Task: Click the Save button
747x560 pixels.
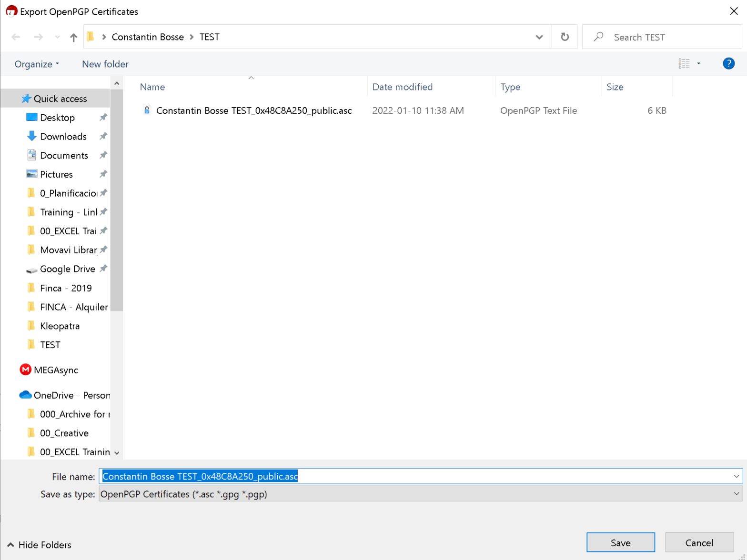Action: pos(620,542)
